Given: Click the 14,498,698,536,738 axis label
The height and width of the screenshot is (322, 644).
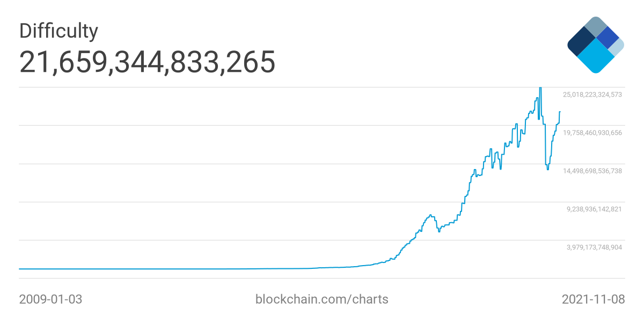Looking at the screenshot, I should pyautogui.click(x=592, y=171).
